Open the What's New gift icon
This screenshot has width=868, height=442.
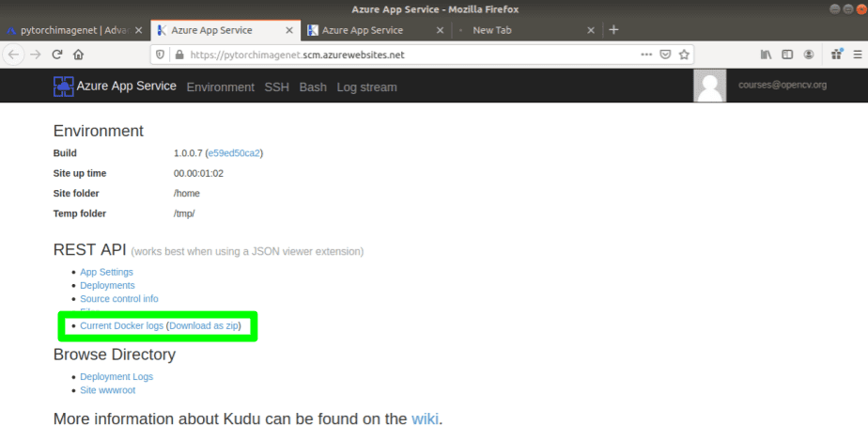[836, 55]
